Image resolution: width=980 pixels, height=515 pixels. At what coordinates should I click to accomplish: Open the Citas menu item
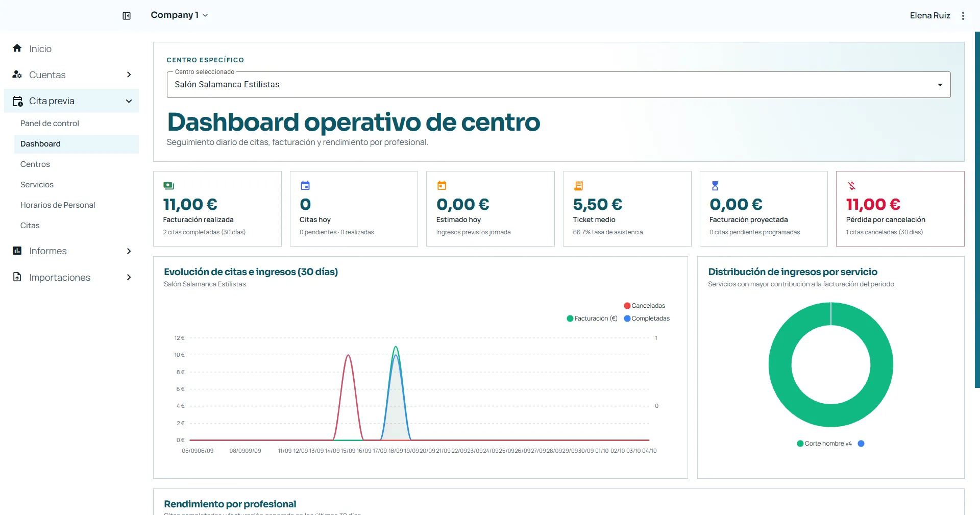point(77,226)
